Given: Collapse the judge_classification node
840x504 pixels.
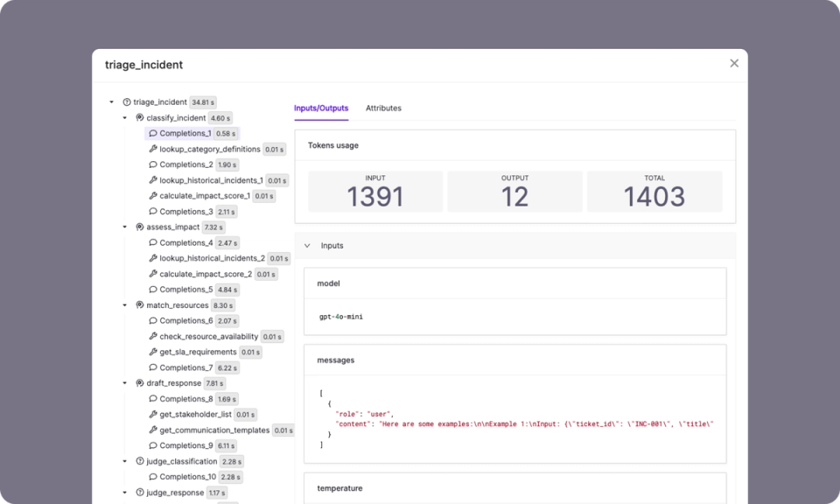Looking at the screenshot, I should pyautogui.click(x=123, y=461).
